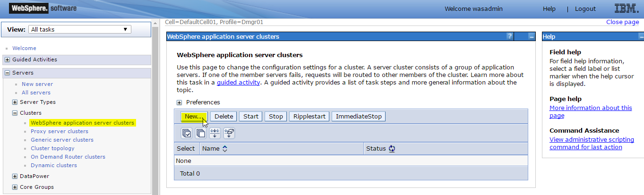Open portlet help question mark icon
This screenshot has width=644, height=195.
pyautogui.click(x=509, y=36)
